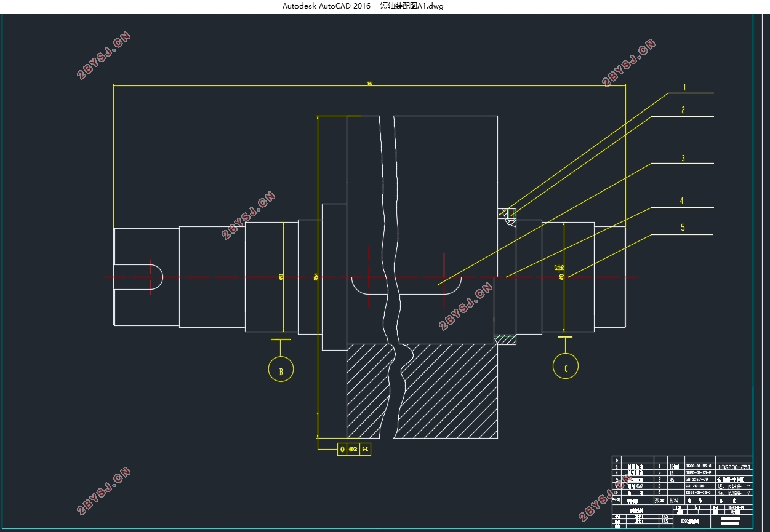Click part callout number 5

(x=683, y=228)
